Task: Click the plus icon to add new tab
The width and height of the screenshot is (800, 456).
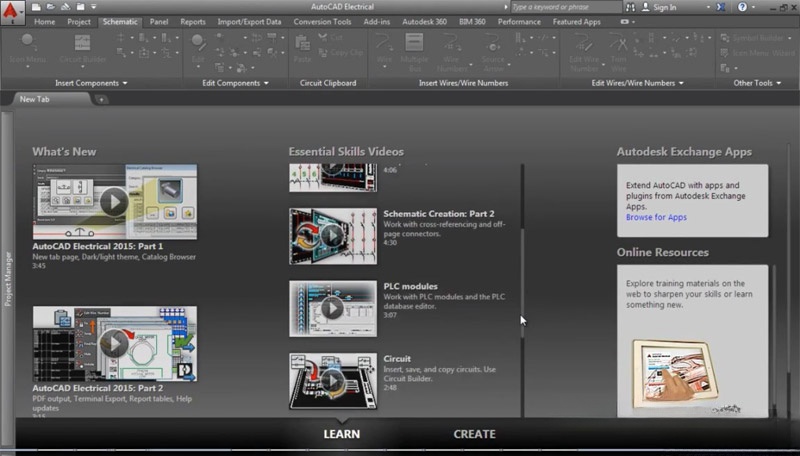Action: click(101, 99)
